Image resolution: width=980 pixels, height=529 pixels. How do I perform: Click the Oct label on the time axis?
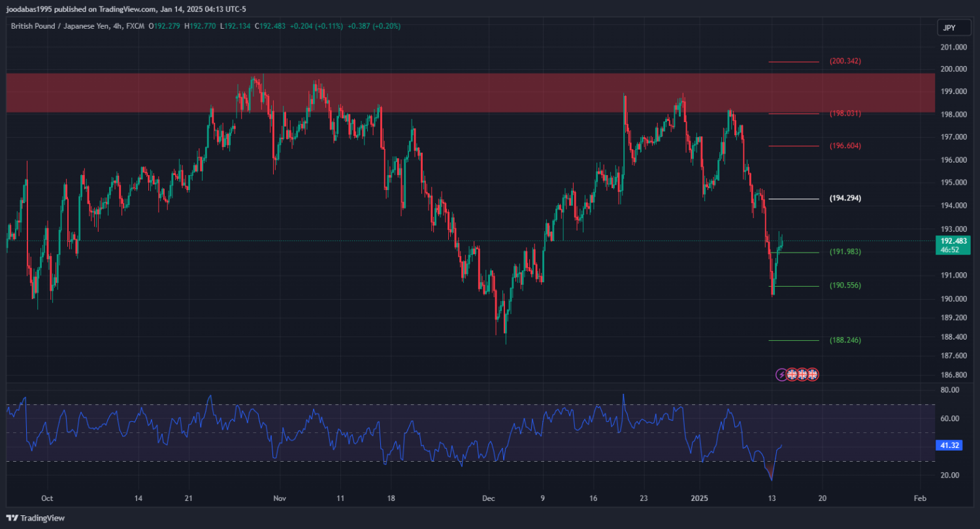pos(46,498)
